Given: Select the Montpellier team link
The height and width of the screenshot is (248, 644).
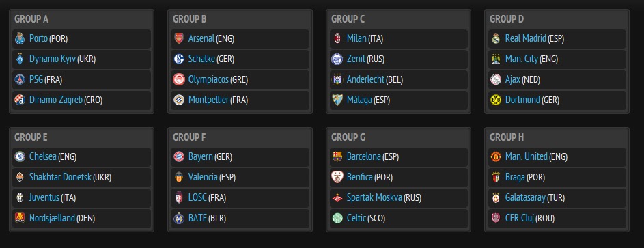Looking at the screenshot, I should 208,100.
